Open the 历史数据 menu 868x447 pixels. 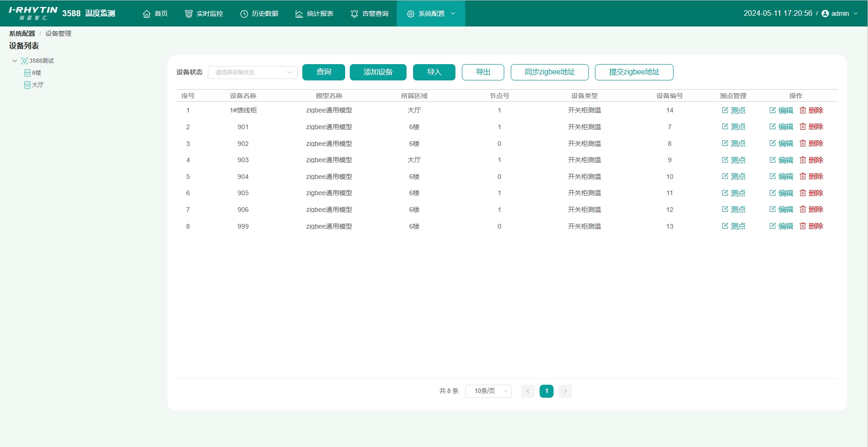(259, 14)
